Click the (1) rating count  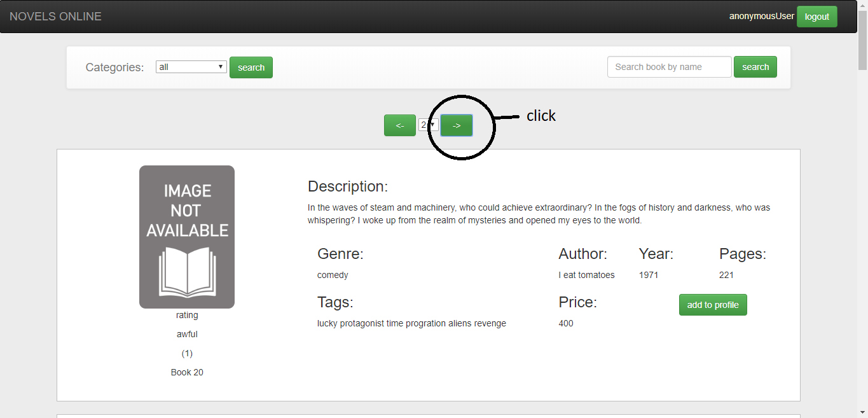[187, 353]
